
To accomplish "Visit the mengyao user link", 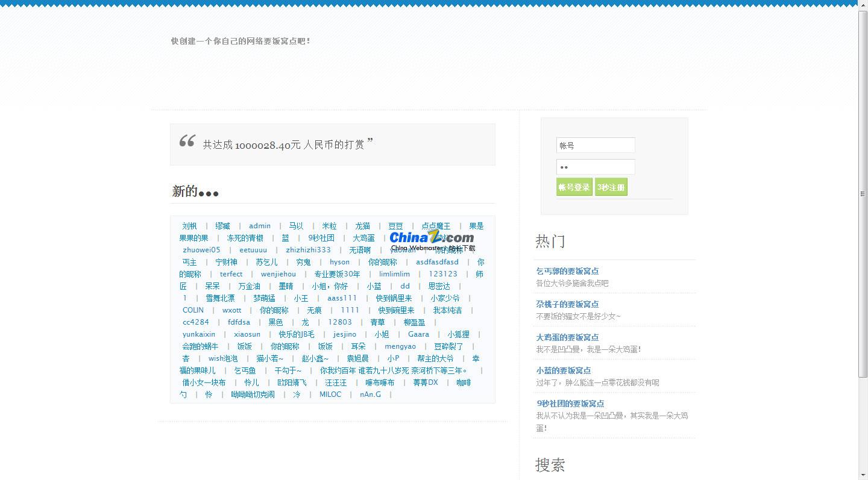I will (400, 346).
